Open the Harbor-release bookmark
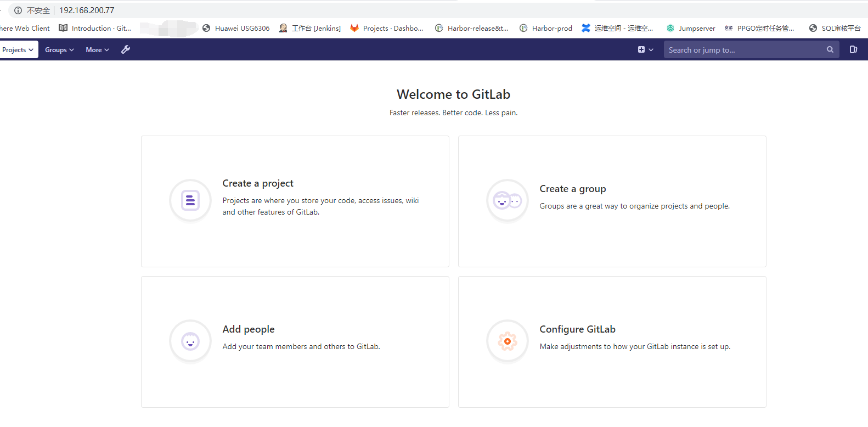The width and height of the screenshot is (868, 427). (x=472, y=28)
